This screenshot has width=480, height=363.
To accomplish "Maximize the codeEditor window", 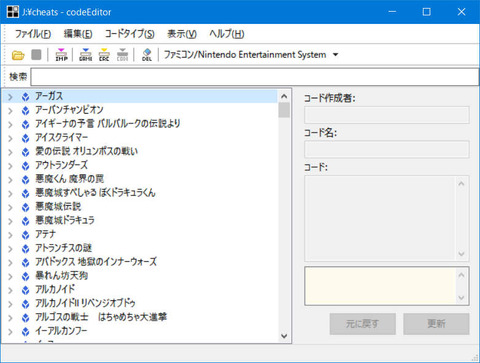I will 427,12.
